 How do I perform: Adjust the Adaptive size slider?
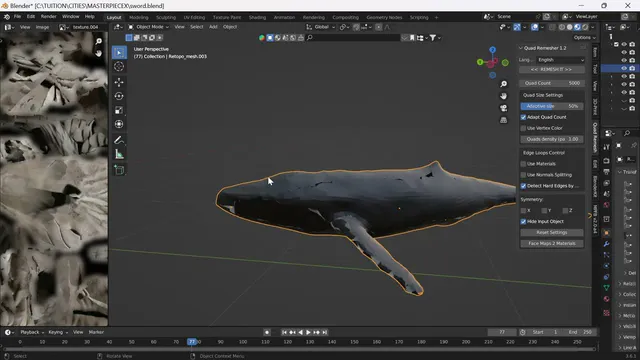(551, 106)
